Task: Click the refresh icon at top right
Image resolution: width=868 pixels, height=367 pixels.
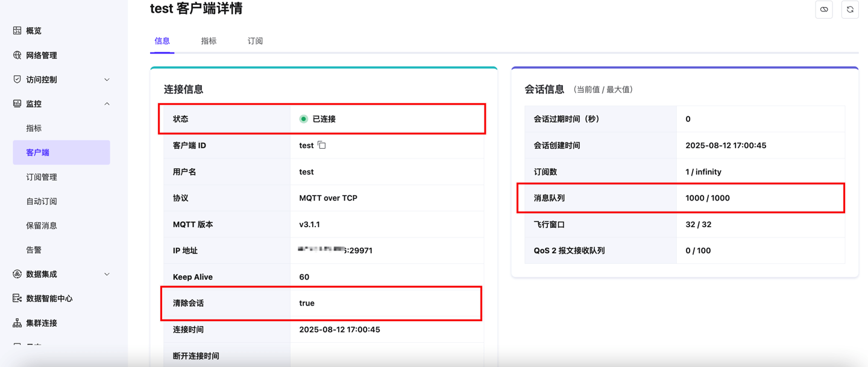Action: point(850,10)
